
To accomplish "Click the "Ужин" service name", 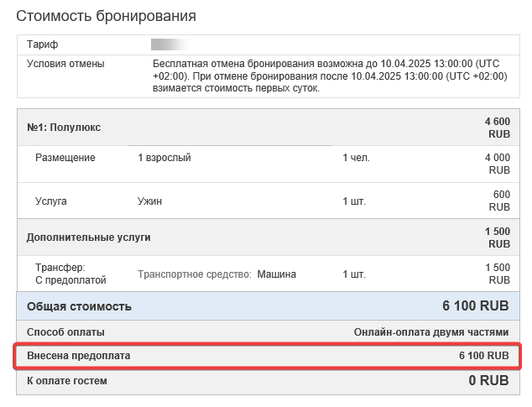I will click(149, 201).
